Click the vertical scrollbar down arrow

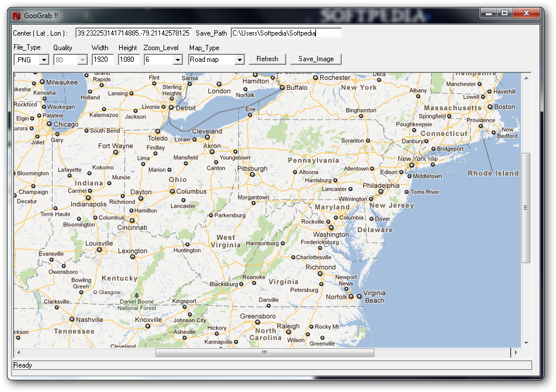click(526, 342)
